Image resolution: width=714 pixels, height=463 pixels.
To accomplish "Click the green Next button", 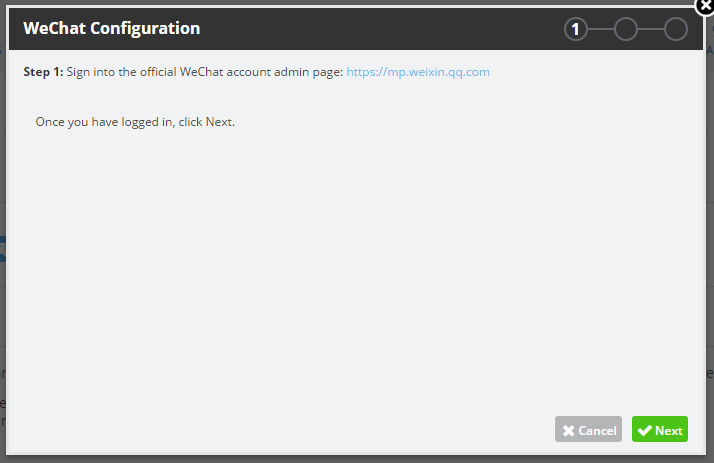I will [659, 429].
